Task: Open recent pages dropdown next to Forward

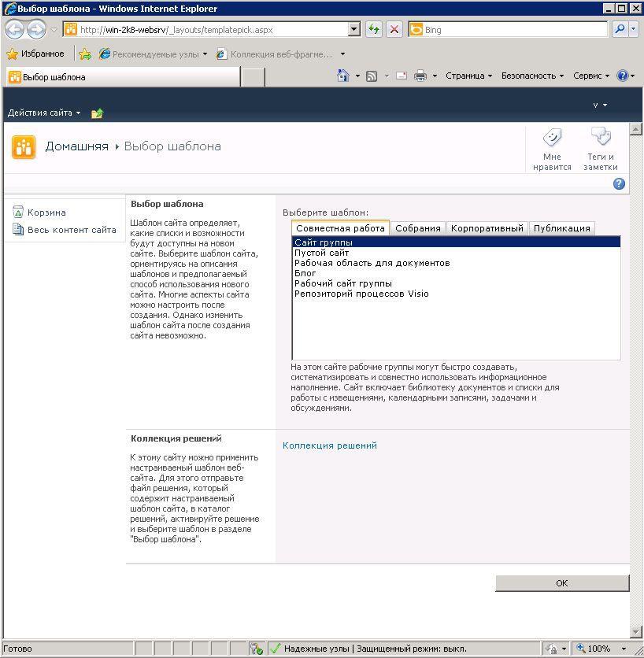Action: pyautogui.click(x=54, y=30)
